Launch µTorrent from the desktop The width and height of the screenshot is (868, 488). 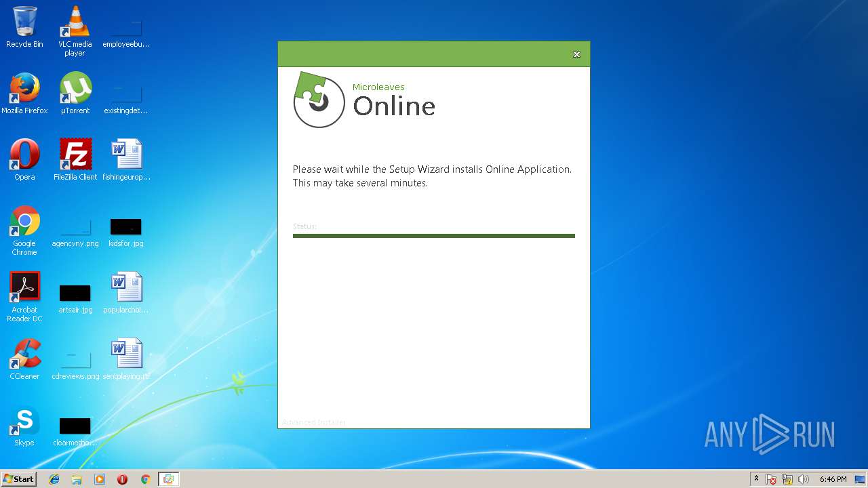(x=75, y=94)
